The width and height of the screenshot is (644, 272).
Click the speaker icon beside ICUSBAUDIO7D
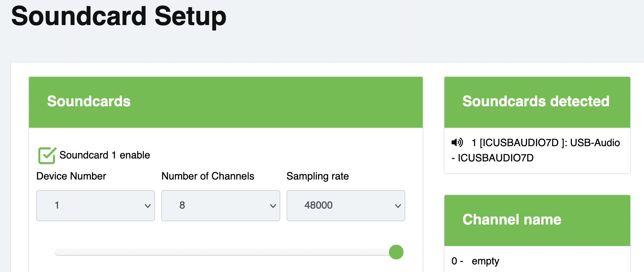(x=457, y=143)
